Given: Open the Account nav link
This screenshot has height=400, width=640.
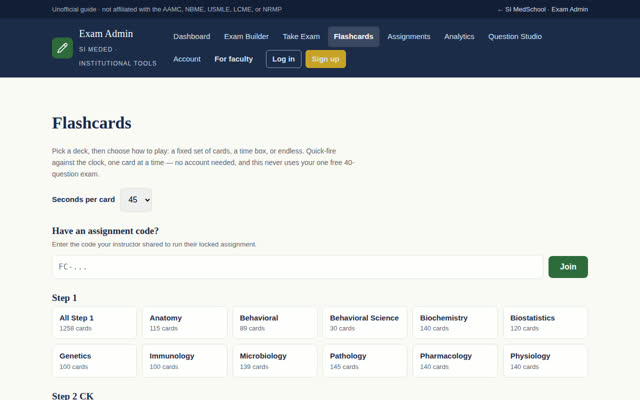Looking at the screenshot, I should [187, 59].
